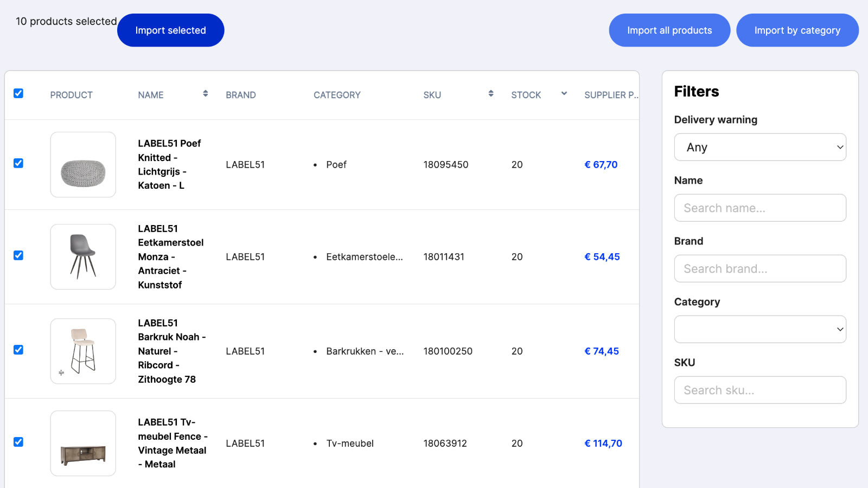Focus the Search sku input field
This screenshot has height=488, width=868.
click(760, 390)
